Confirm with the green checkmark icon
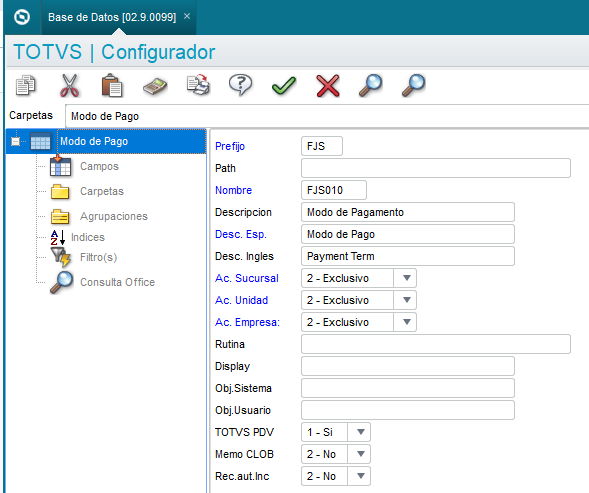This screenshot has height=493, width=589. click(x=284, y=86)
